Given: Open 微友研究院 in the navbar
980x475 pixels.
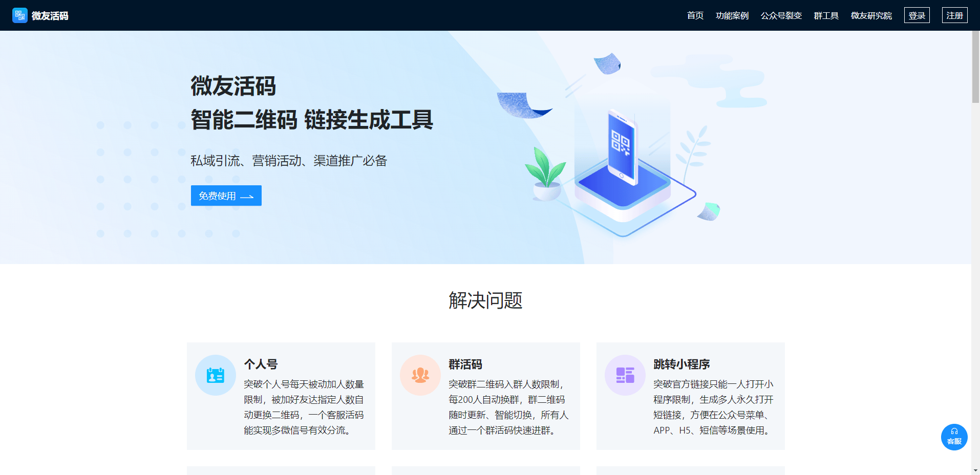Looking at the screenshot, I should 871,15.
